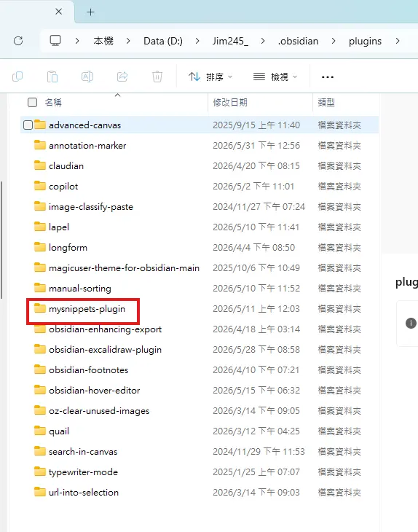The image size is (418, 532).
Task: Toggle the select-all checkbox in header
Action: 32,103
